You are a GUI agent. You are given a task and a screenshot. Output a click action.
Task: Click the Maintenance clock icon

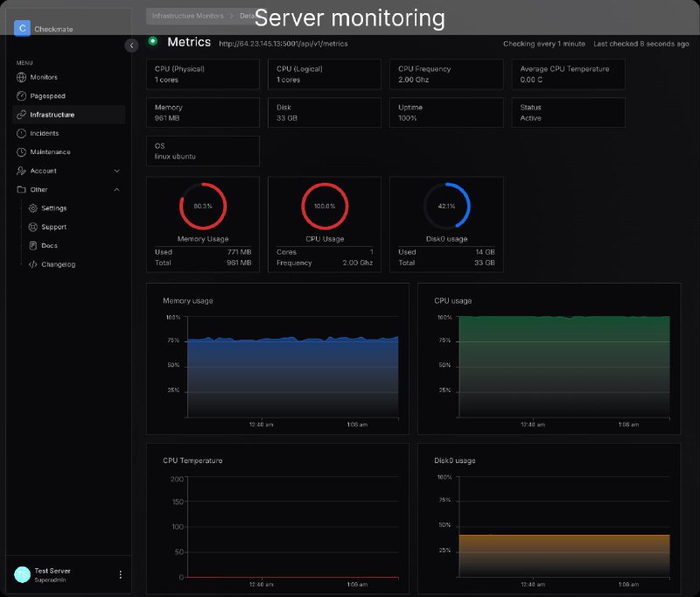pyautogui.click(x=22, y=152)
